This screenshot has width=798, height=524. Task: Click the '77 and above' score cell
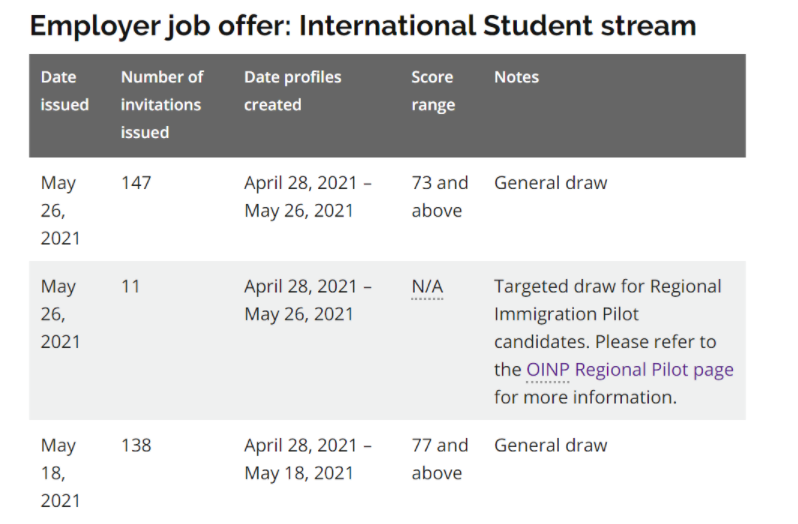click(439, 459)
